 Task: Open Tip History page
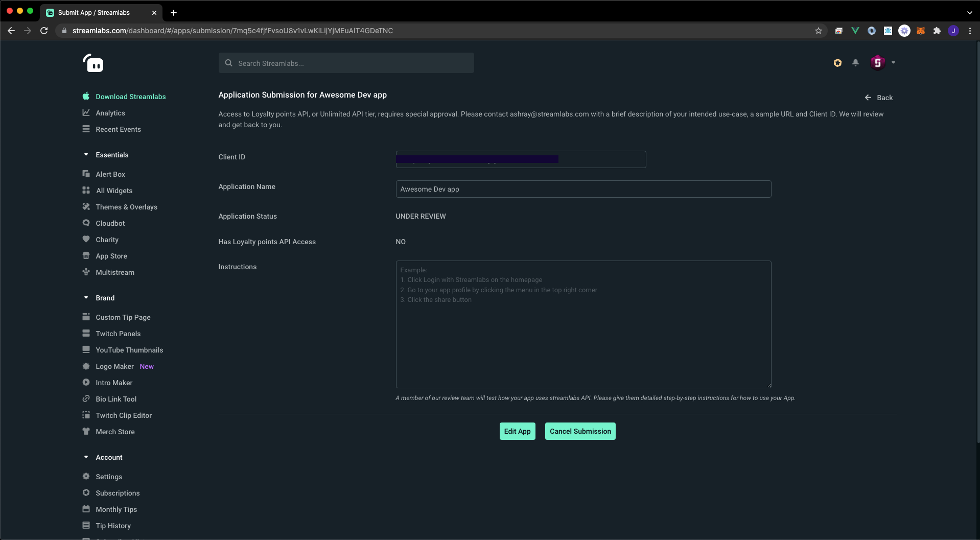(113, 526)
